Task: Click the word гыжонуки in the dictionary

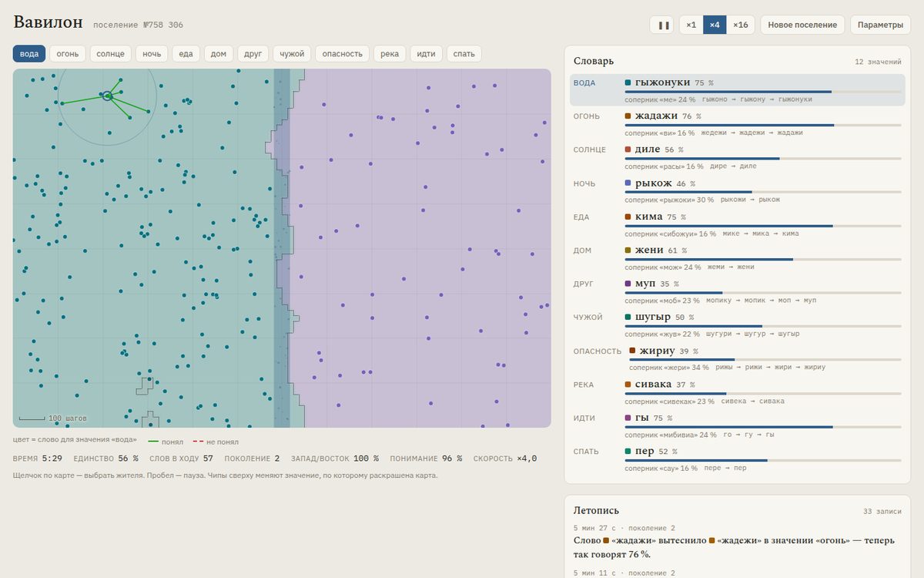Action: coord(662,82)
